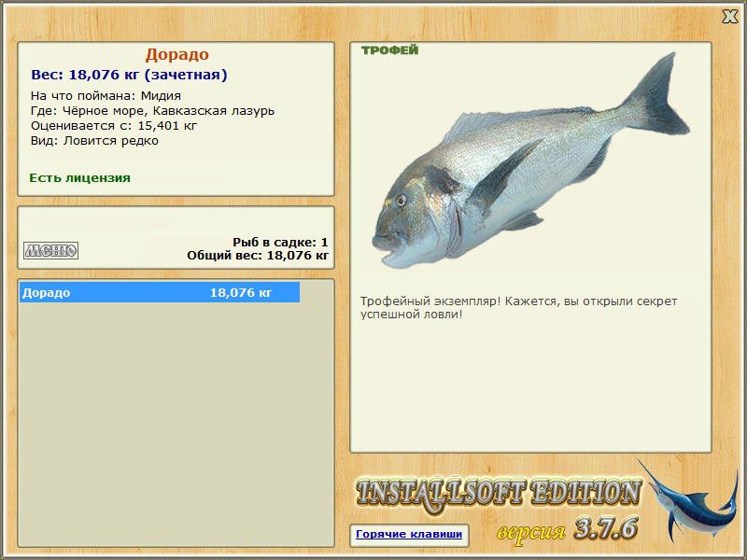Click the green Трофей label
This screenshot has width=747, height=560.
click(x=389, y=50)
